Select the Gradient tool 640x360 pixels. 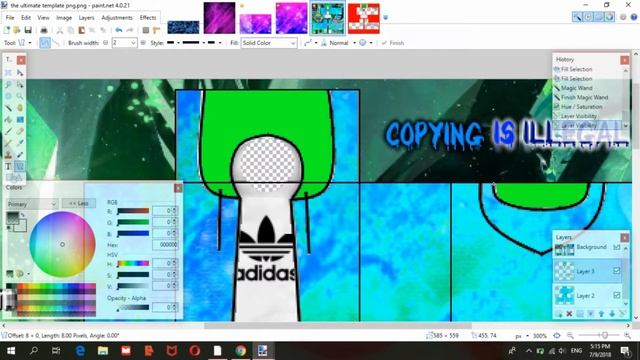pos(20,120)
